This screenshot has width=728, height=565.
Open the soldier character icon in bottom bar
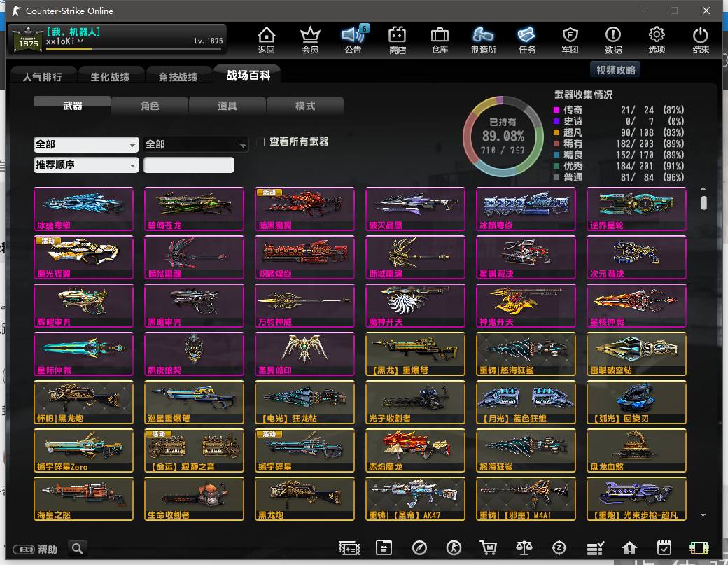point(454,548)
